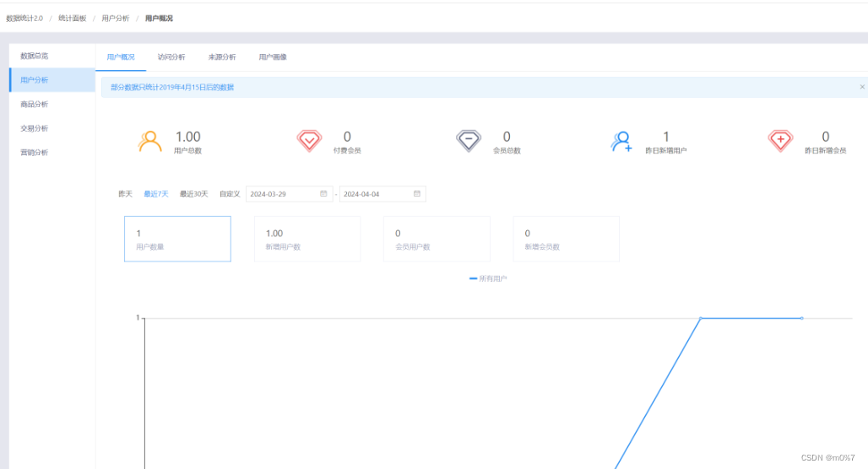Select the 昨天 date range

click(x=125, y=194)
